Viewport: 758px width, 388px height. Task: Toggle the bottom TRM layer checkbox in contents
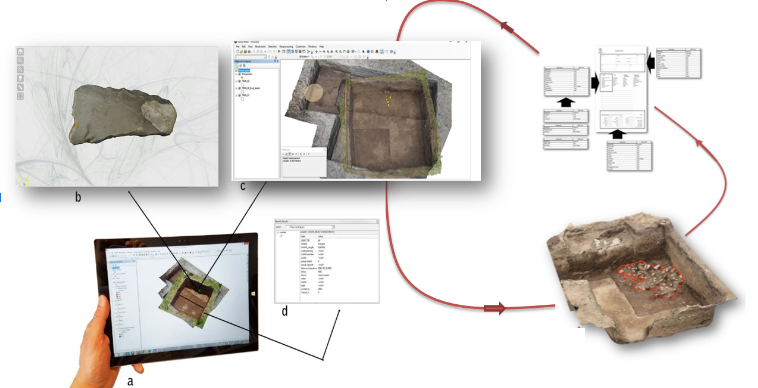coord(240,95)
